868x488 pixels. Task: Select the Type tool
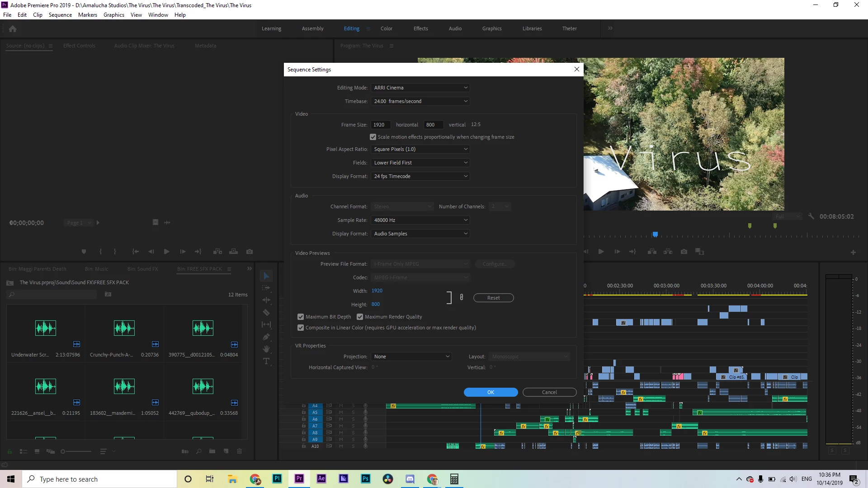(266, 361)
